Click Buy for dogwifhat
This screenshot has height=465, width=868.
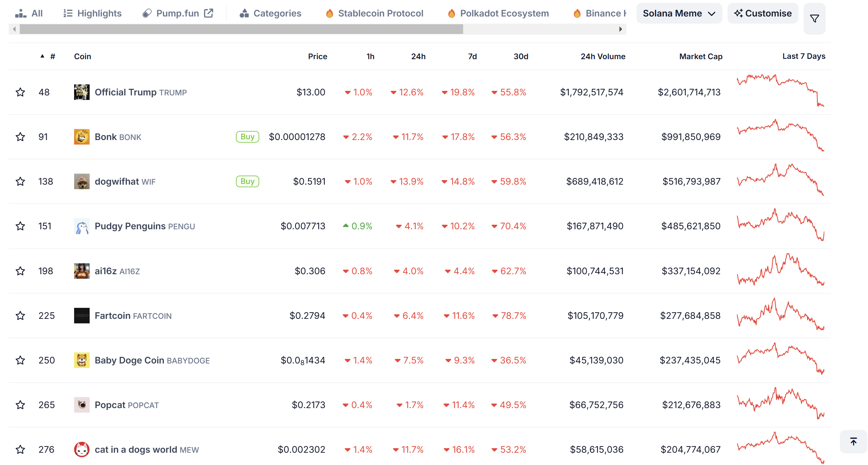click(x=247, y=181)
